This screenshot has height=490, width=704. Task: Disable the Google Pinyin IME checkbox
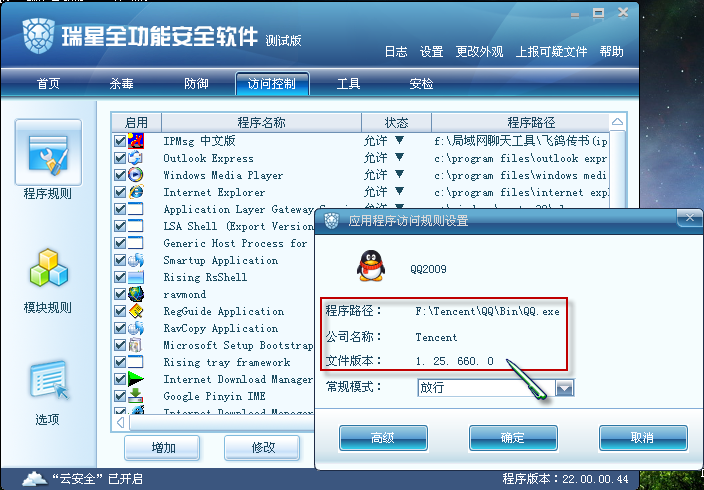(120, 396)
